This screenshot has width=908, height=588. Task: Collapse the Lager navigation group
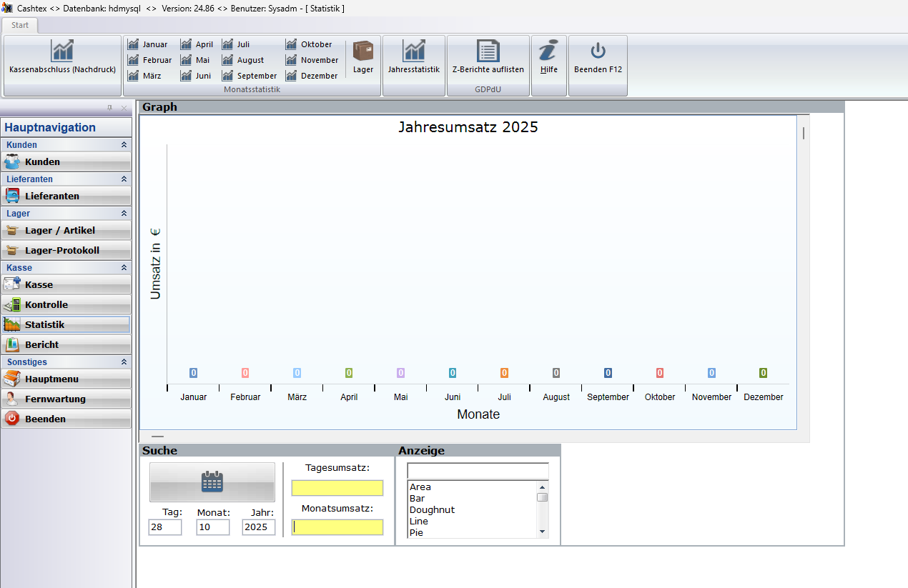point(124,214)
